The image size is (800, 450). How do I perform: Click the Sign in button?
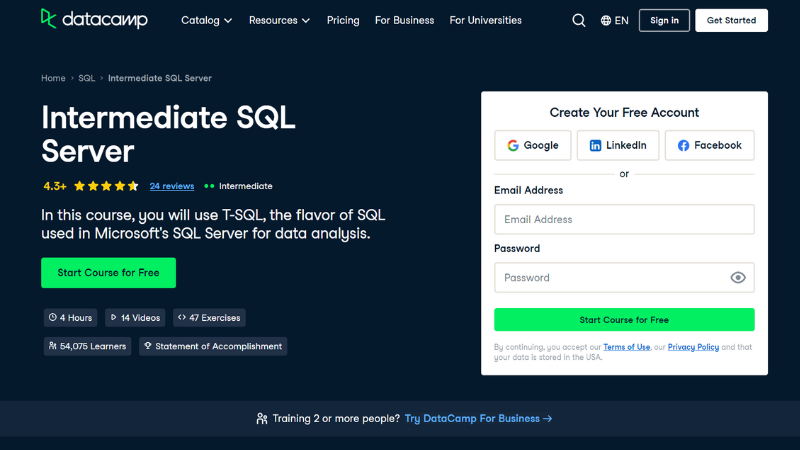pyautogui.click(x=664, y=20)
